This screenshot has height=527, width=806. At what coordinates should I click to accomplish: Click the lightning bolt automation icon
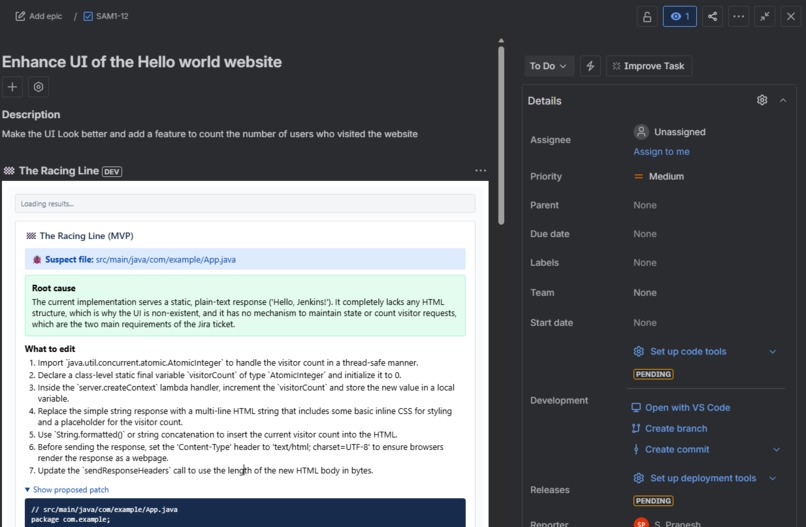[x=590, y=66]
